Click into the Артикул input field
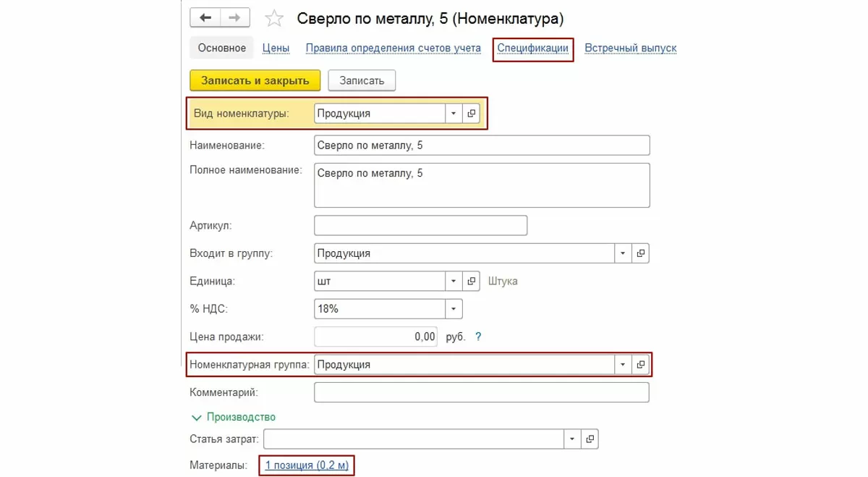 click(420, 226)
